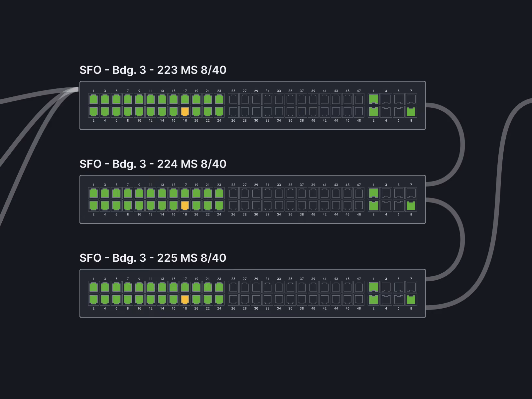The height and width of the screenshot is (399, 532).
Task: Click port 2 on the 225 MS switch
Action: [x=93, y=300]
